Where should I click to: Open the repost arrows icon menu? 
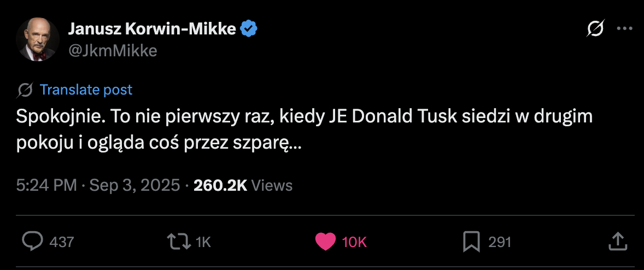(178, 242)
